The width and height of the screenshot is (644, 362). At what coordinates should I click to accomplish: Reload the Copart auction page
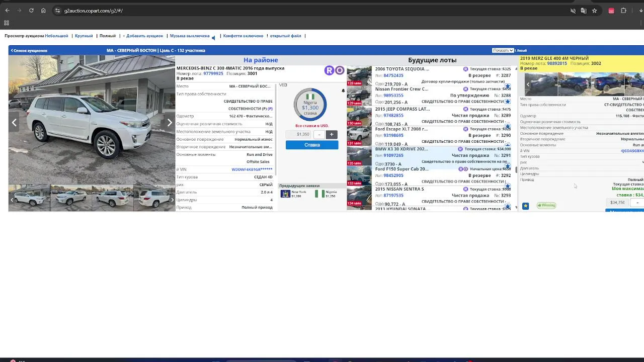[31, 11]
